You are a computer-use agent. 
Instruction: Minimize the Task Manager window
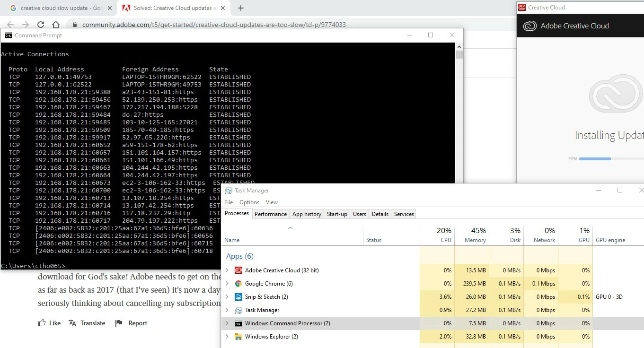[x=599, y=190]
